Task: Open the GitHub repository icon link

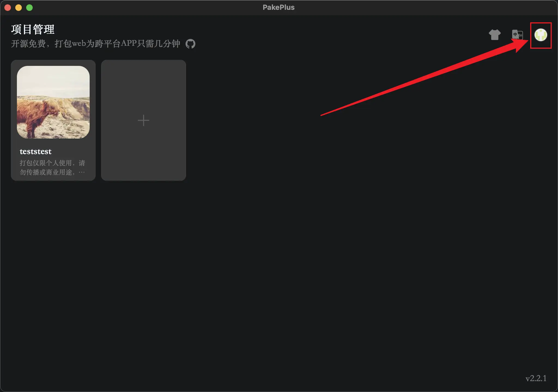Action: (190, 44)
